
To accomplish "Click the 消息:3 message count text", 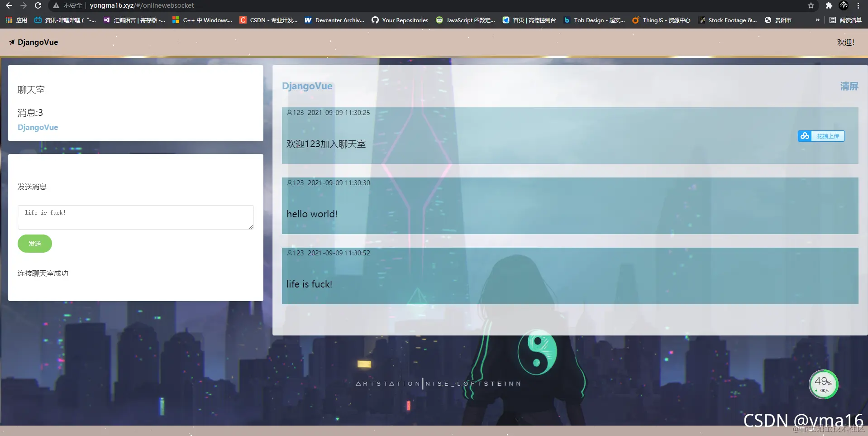I will click(x=30, y=112).
